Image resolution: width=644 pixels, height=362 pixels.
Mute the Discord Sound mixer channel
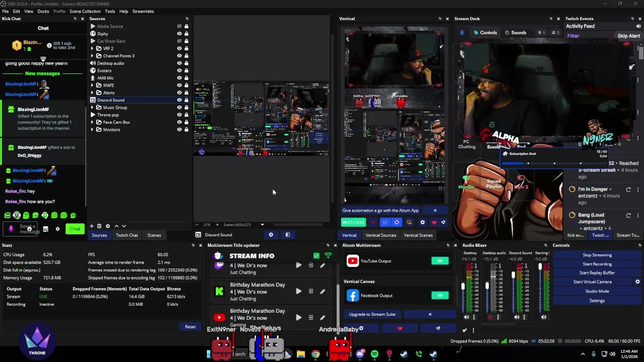pyautogui.click(x=517, y=317)
